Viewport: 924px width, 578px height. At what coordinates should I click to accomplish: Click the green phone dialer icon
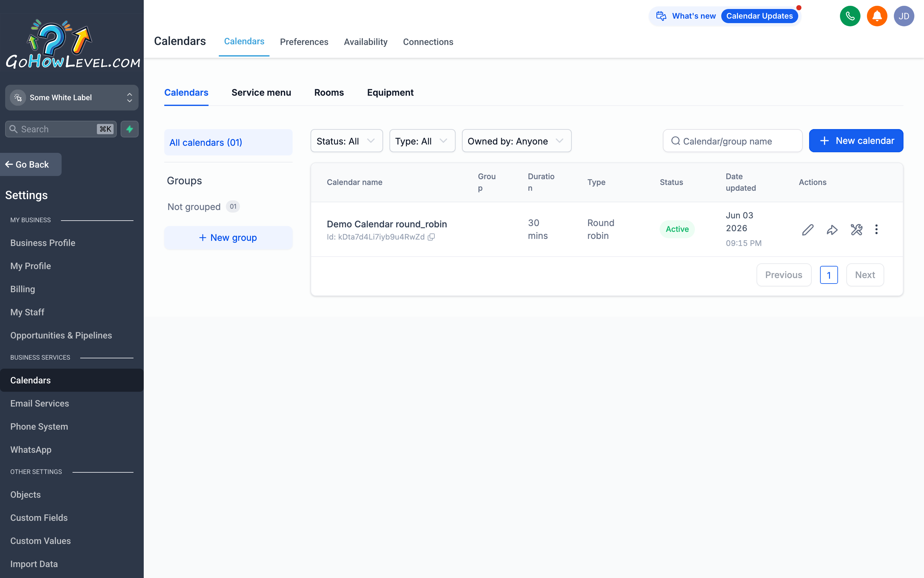850,16
